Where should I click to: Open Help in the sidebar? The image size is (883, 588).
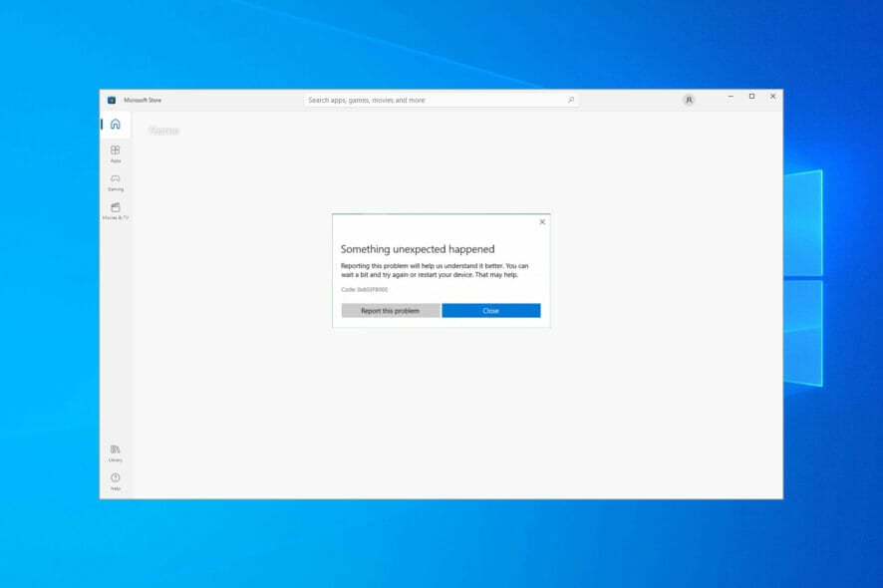pos(116,481)
